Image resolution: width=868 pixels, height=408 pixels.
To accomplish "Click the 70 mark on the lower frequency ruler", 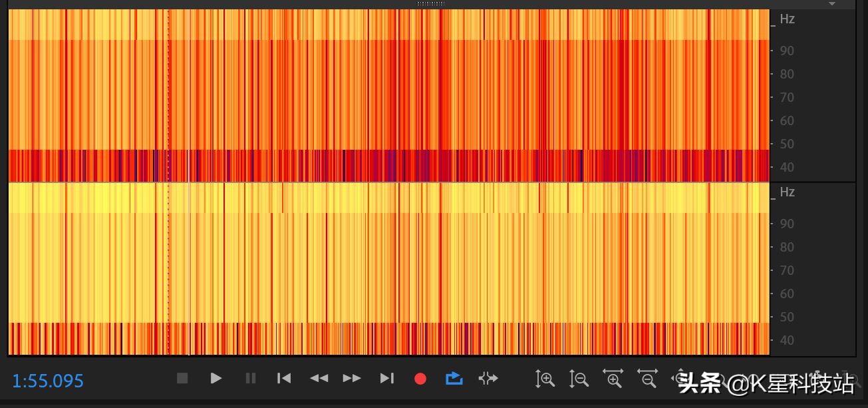I will click(787, 270).
